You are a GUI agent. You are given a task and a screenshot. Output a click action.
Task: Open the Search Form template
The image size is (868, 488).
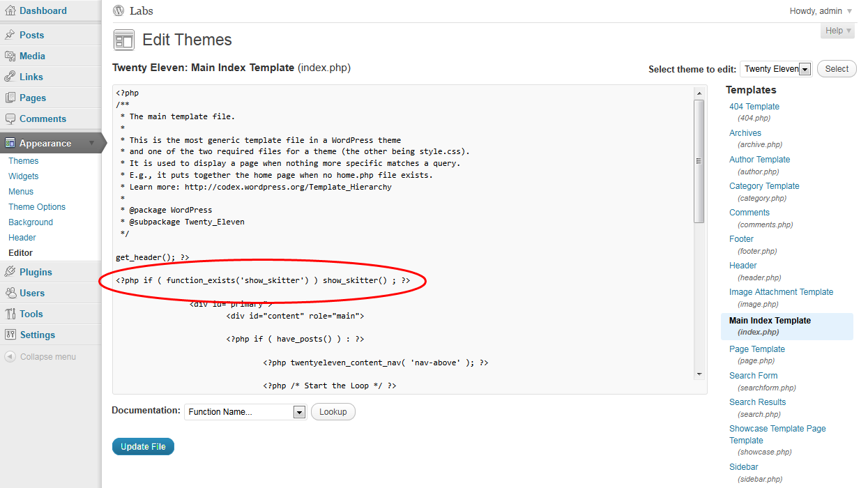(753, 376)
